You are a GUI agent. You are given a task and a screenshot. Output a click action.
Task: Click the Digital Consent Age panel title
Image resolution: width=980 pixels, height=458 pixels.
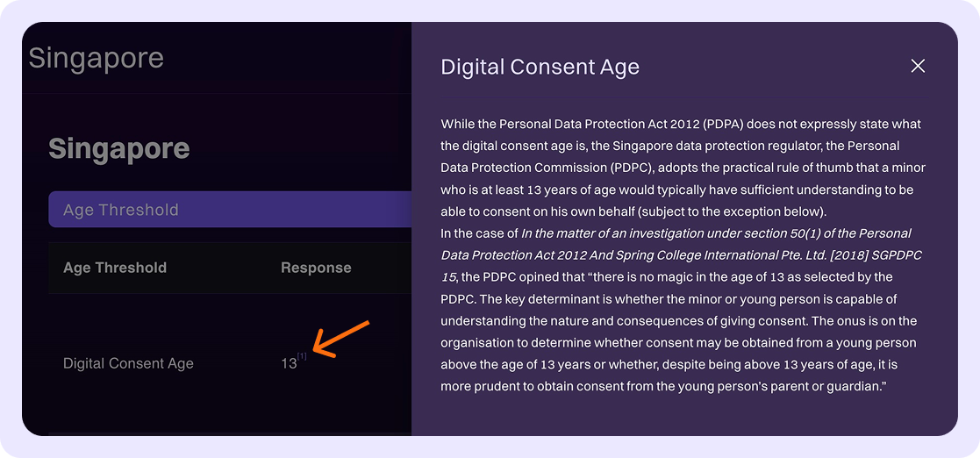pyautogui.click(x=540, y=67)
